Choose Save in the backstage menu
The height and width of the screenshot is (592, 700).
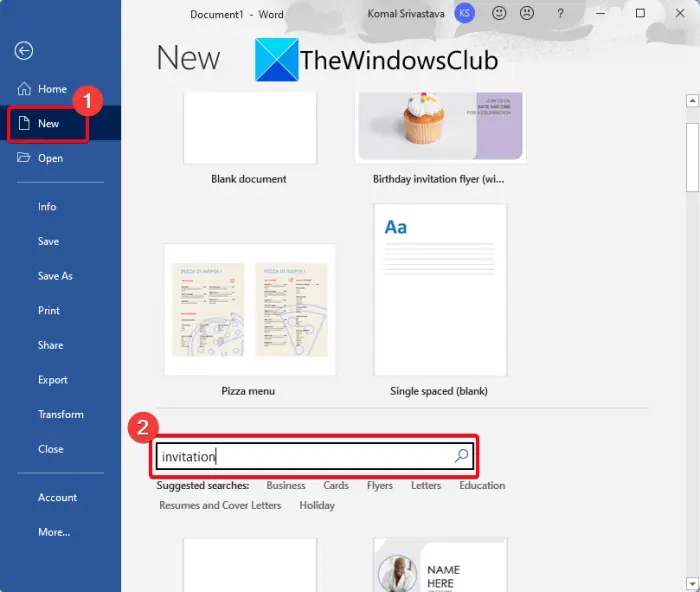tap(48, 242)
